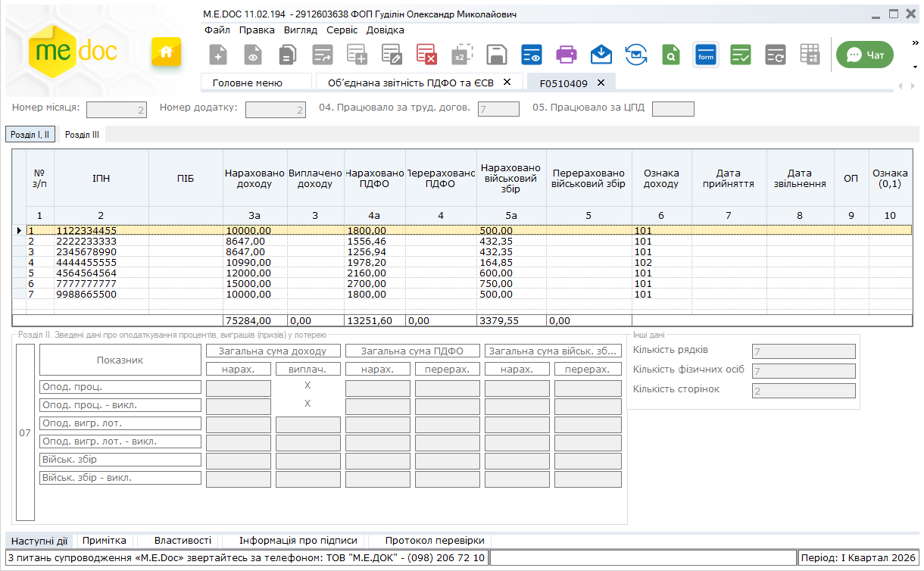Switch to the Розділ III tab
The image size is (924, 571).
82,135
